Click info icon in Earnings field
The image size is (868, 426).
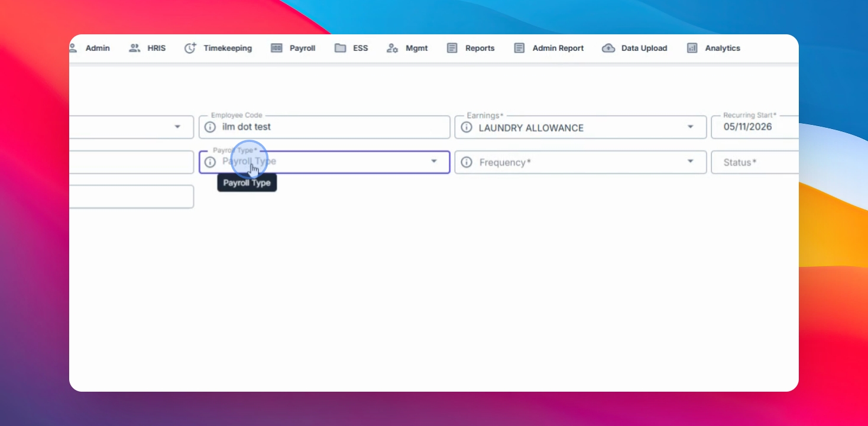click(x=467, y=127)
